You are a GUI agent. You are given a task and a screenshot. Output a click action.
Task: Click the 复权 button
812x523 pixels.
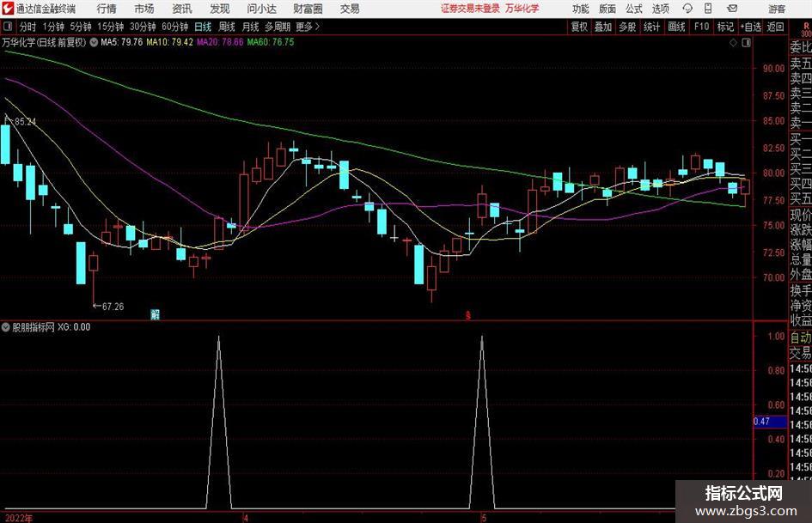[579, 27]
